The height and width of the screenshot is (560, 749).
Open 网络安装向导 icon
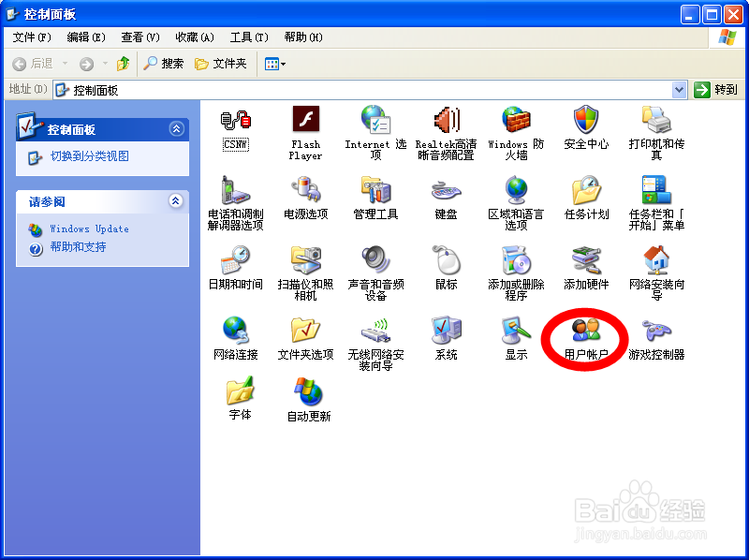[x=656, y=260]
